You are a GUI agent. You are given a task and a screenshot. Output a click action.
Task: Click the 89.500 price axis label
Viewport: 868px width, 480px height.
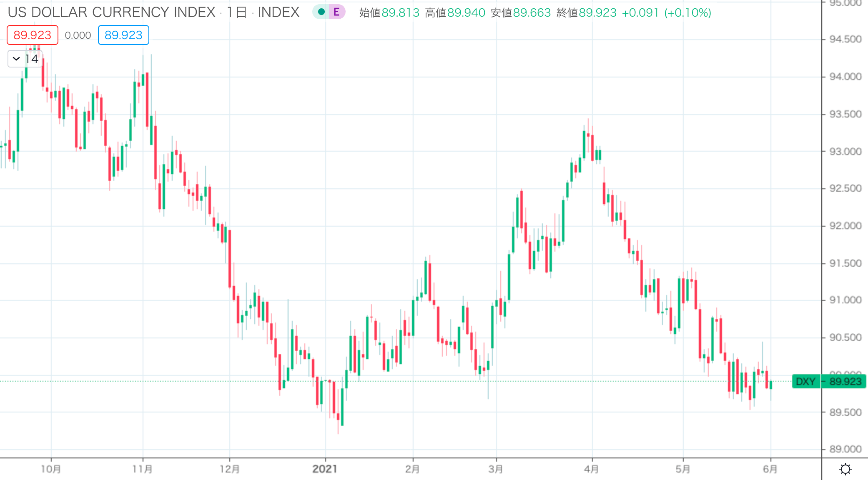click(845, 412)
